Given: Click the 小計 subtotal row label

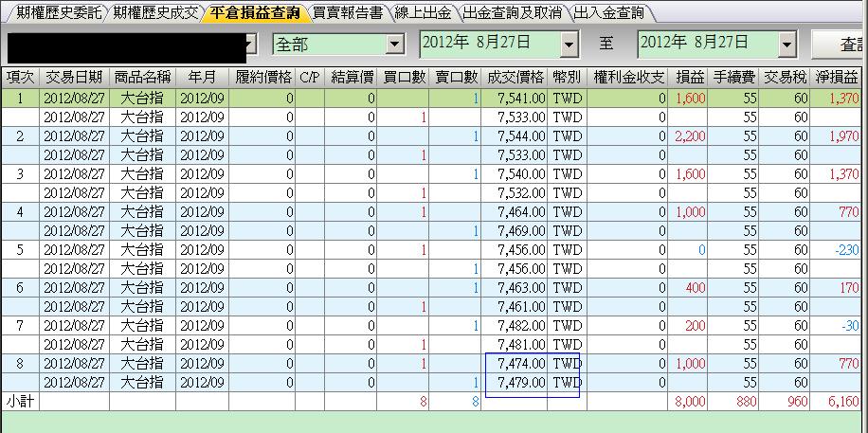Looking at the screenshot, I should pos(21,402).
